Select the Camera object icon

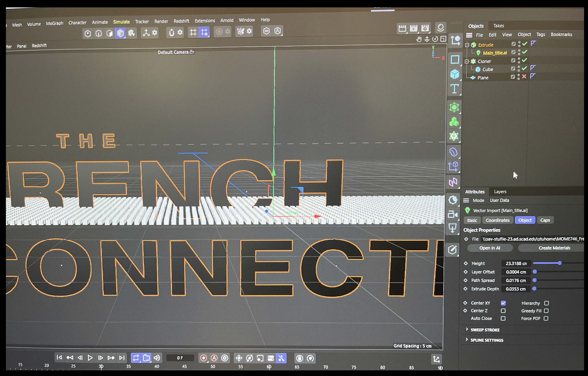[x=453, y=214]
